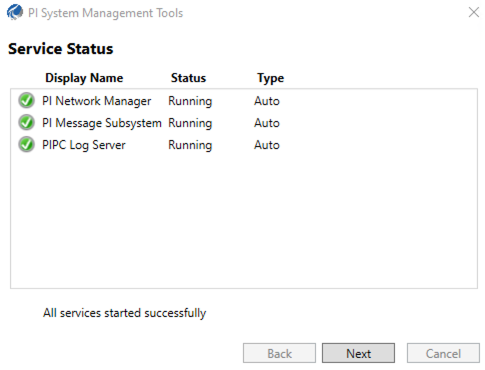Proceed with the Next button
The image size is (485, 370).
click(358, 353)
